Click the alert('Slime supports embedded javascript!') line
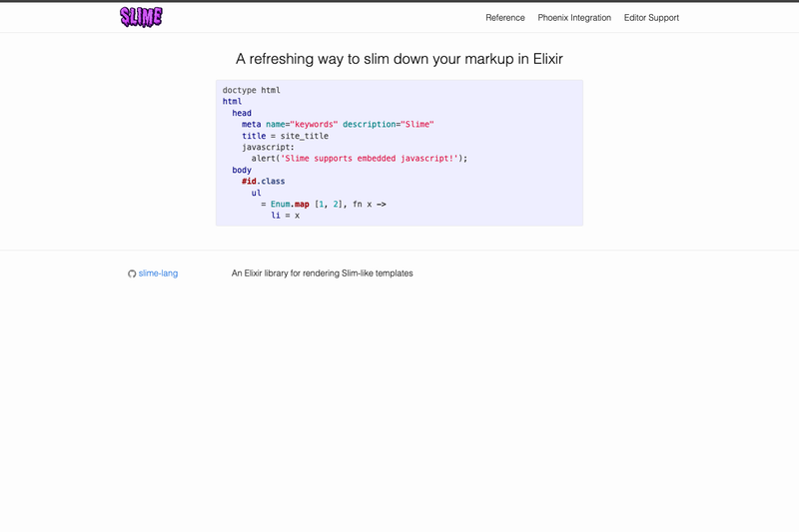Screen dimensions: 799x532 [360, 159]
